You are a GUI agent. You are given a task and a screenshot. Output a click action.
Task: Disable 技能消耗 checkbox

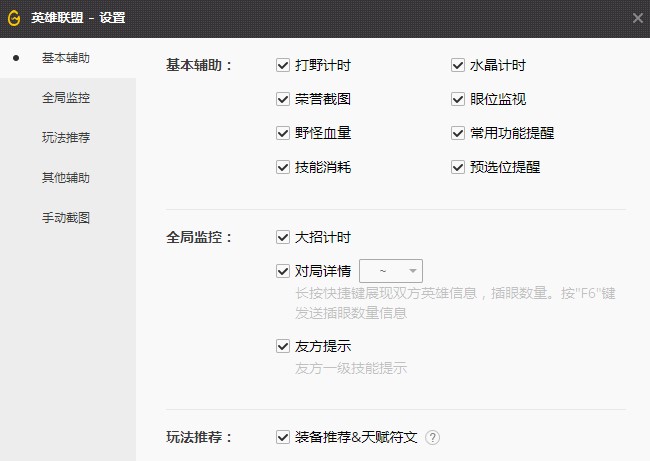(283, 167)
